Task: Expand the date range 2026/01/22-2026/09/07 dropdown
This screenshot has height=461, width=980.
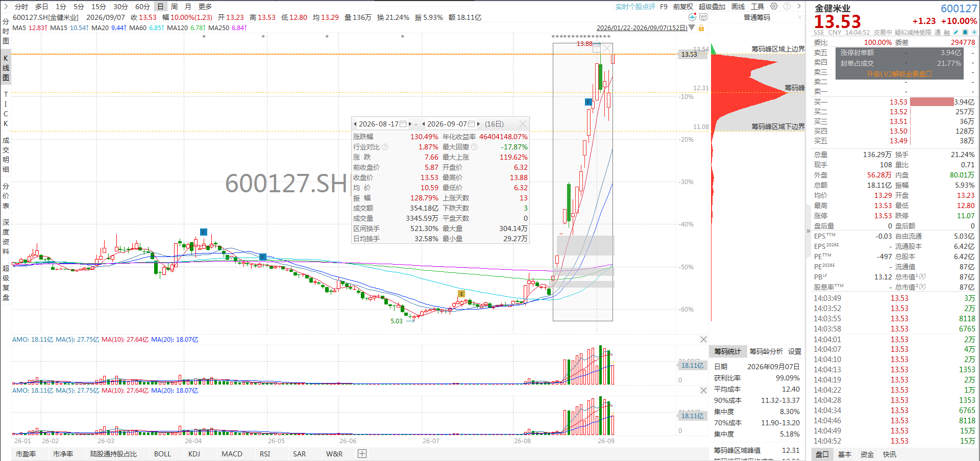Action: coord(692,28)
